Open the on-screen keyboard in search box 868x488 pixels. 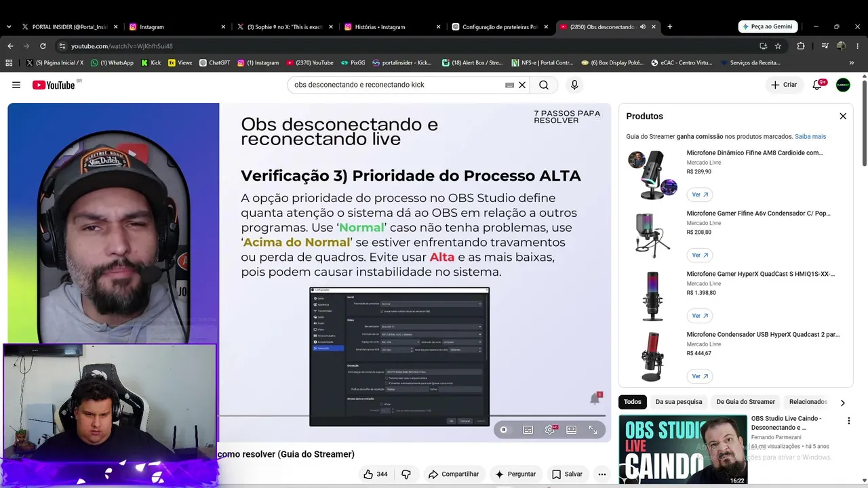pyautogui.click(x=509, y=85)
